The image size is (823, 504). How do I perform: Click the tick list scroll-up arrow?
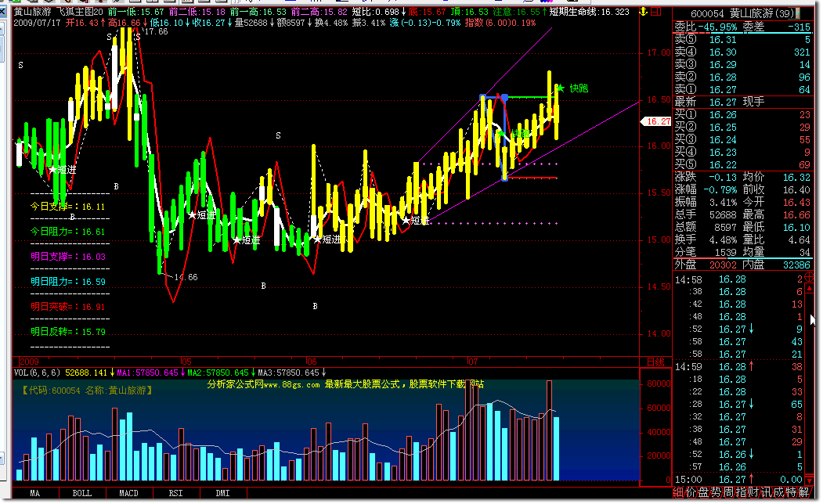810,290
